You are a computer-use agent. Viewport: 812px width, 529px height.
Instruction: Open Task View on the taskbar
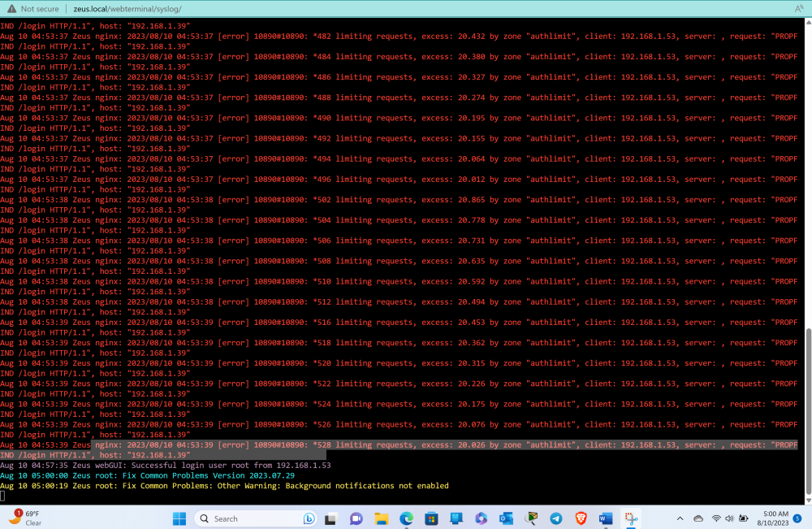(x=330, y=518)
